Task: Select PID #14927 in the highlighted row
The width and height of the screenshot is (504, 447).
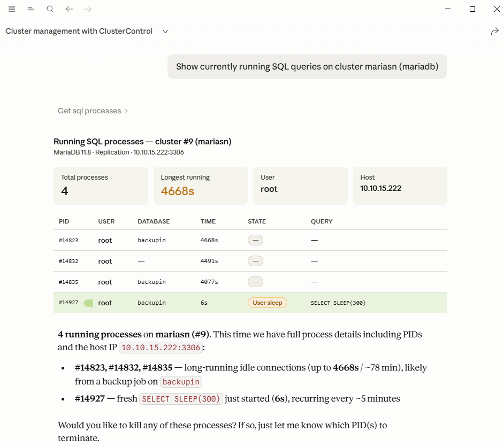Action: pos(68,303)
